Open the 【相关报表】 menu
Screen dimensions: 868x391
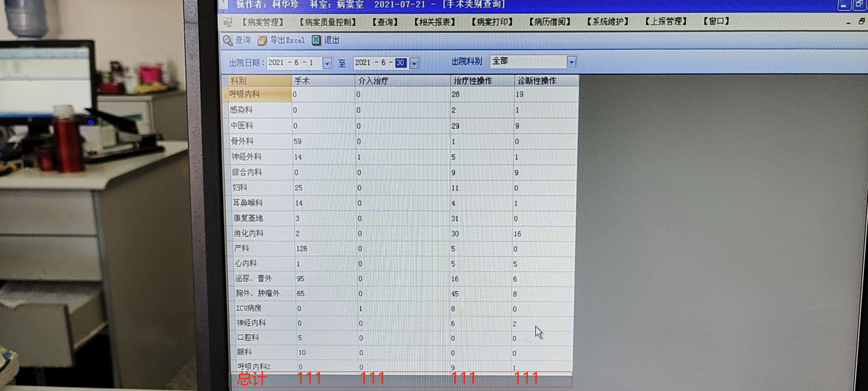434,22
